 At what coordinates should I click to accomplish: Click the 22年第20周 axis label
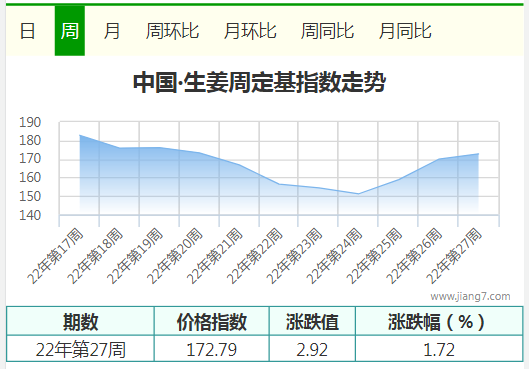coord(174,256)
